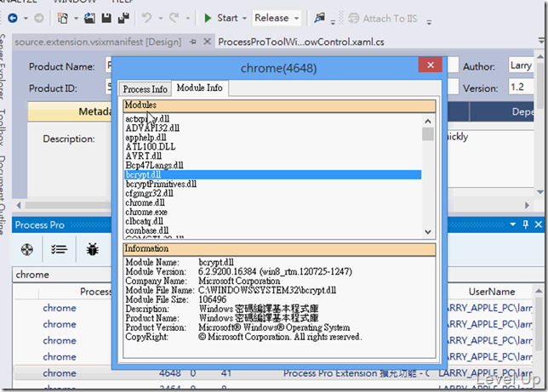Open dropdown next to Navigate Backward
Viewport: 548px width, 392px height.
pyautogui.click(x=26, y=18)
